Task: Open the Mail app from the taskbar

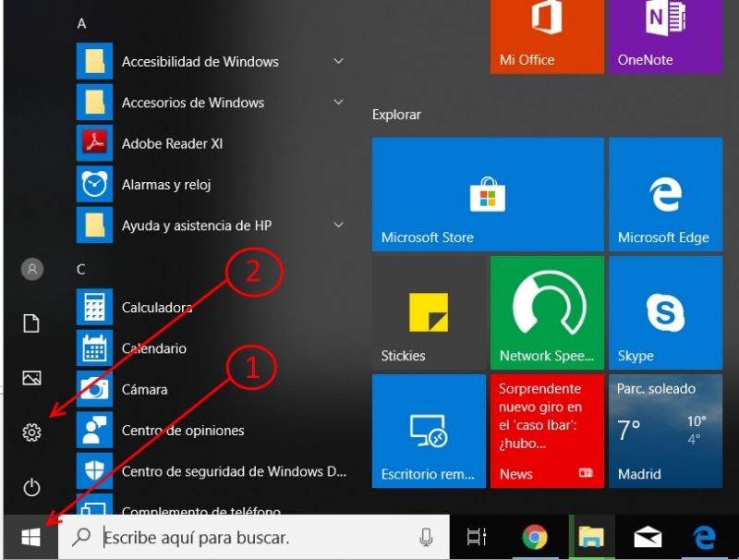Action: 648,537
